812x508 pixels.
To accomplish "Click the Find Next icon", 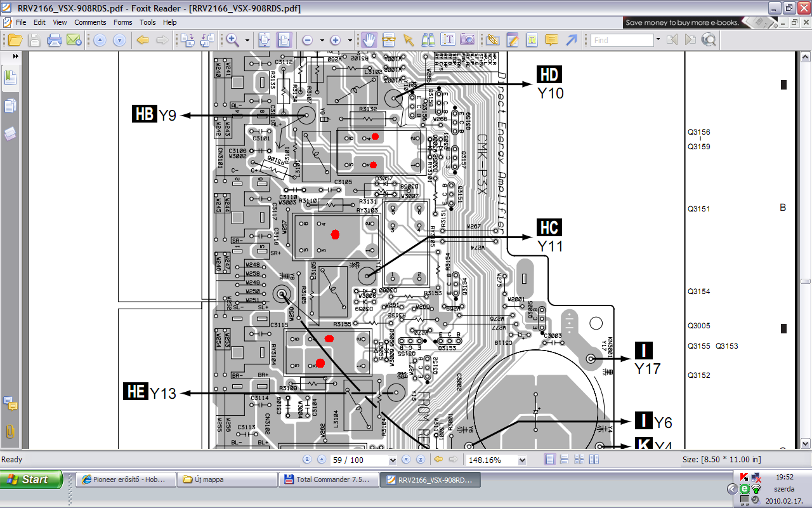I will [x=690, y=40].
